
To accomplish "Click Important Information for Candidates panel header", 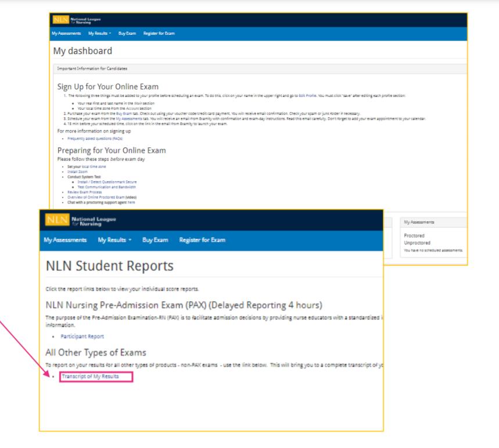I will pos(260,68).
